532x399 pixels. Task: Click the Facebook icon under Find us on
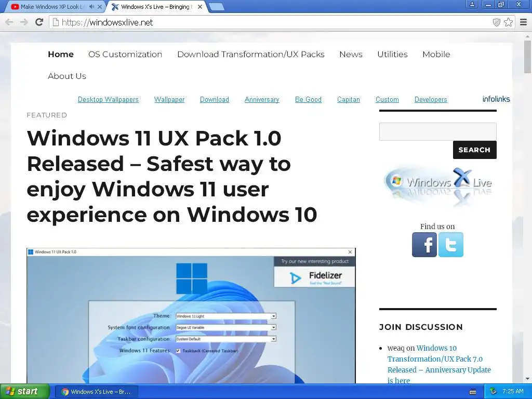[x=424, y=245]
